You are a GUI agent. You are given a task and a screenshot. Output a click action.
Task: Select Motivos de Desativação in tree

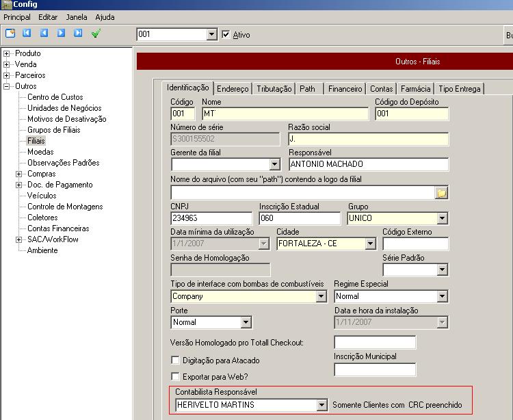(x=67, y=119)
